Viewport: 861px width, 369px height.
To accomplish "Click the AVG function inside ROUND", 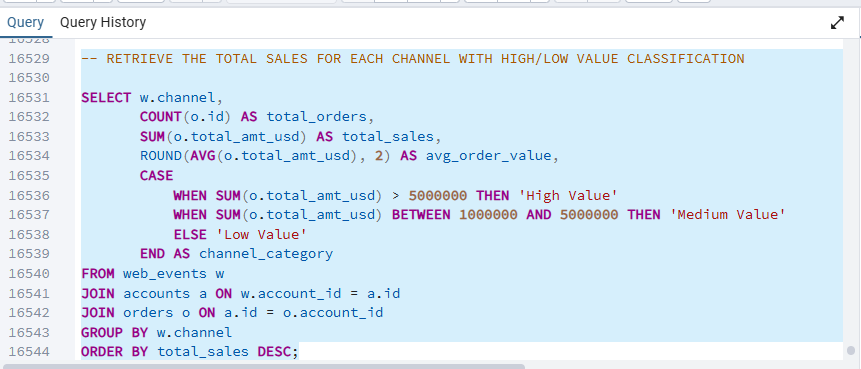I will pyautogui.click(x=203, y=156).
